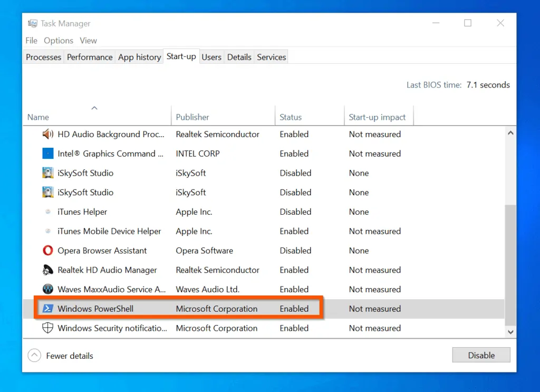Screen dimensions: 540x392
Task: Select the HD Audio Background Proc... entry
Action: coord(111,134)
